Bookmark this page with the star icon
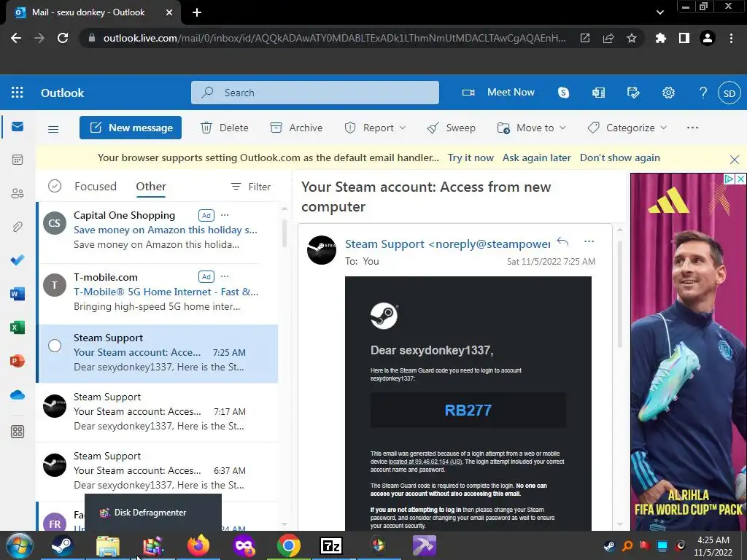Viewport: 747px width, 560px height. point(631,38)
